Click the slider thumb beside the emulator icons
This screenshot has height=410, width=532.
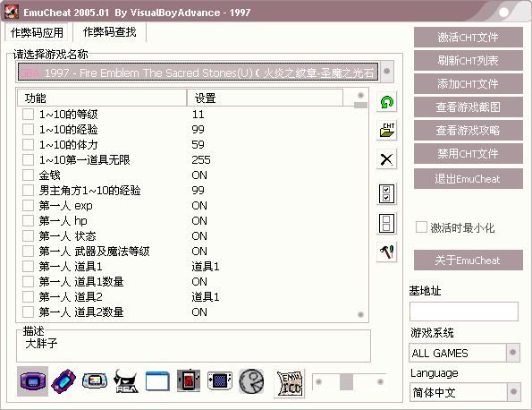coord(346,382)
